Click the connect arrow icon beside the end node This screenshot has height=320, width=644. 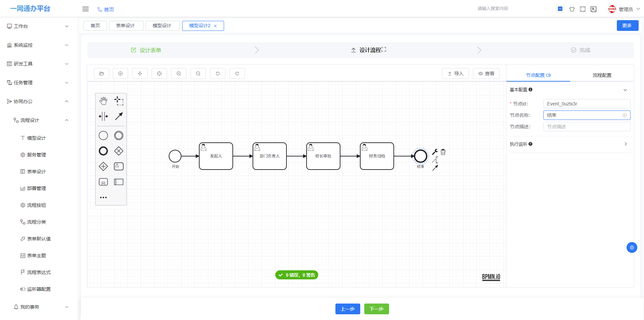(435, 168)
